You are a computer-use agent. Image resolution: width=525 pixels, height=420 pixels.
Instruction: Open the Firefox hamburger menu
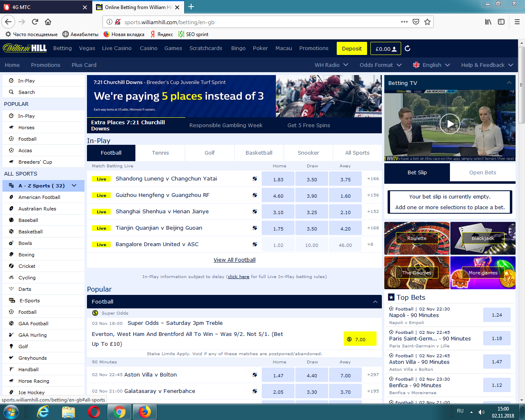pos(517,22)
